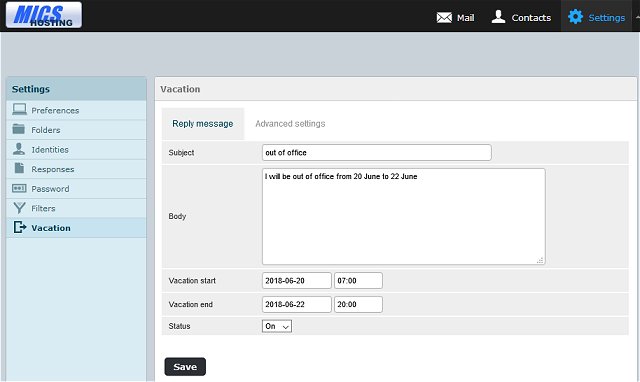
Task: Click the Filters funnel icon
Action: [x=19, y=208]
